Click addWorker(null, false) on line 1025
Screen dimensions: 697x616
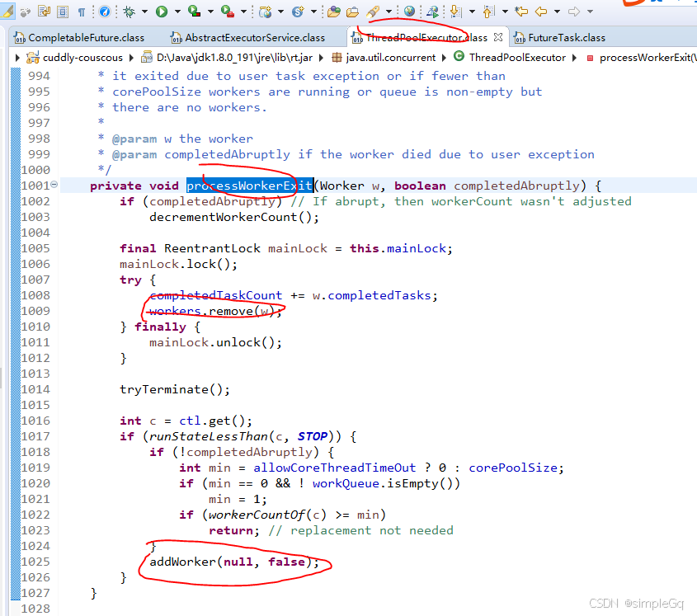234,562
